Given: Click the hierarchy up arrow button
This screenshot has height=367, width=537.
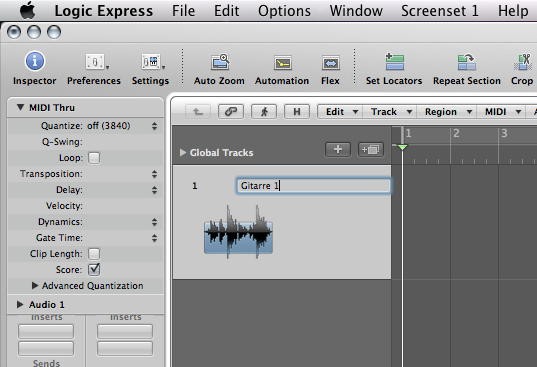Looking at the screenshot, I should pyautogui.click(x=198, y=112).
